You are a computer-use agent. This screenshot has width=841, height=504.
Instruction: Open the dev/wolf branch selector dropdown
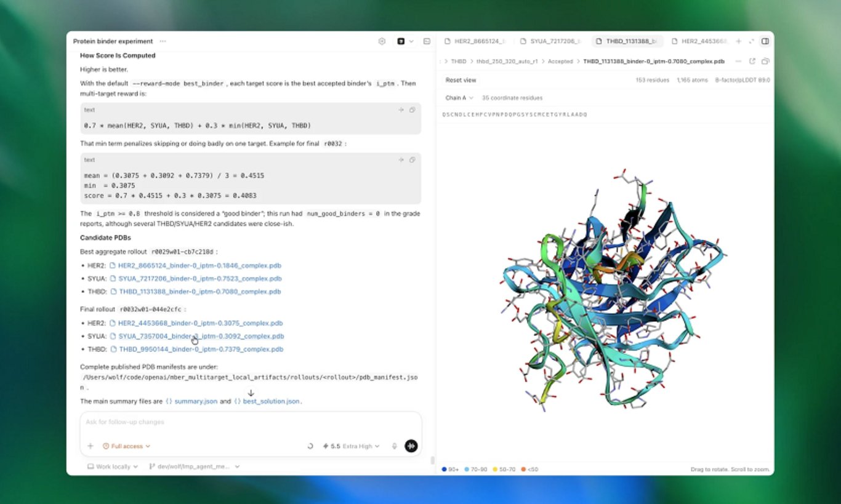point(194,466)
